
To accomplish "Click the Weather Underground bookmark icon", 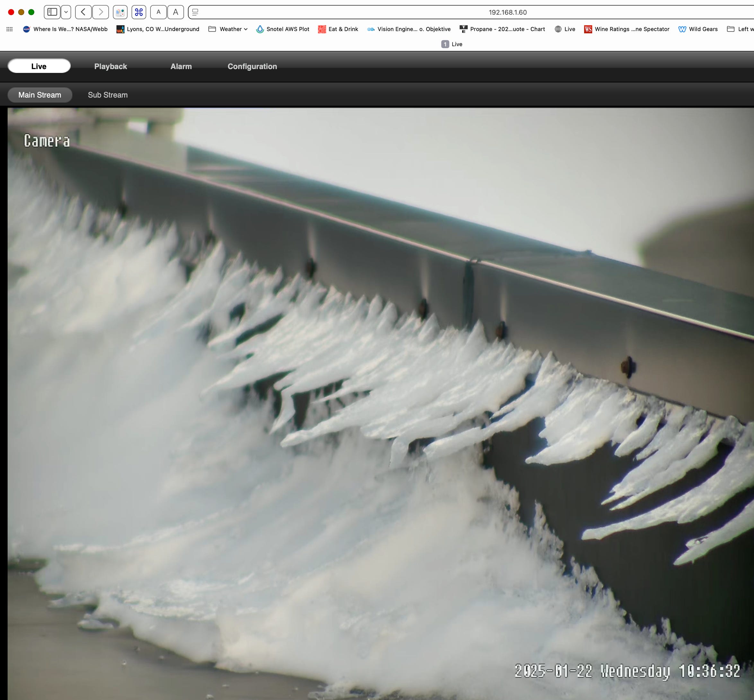I will 120,29.
